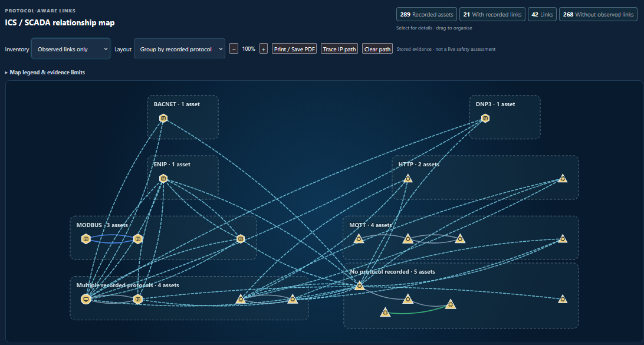Select the far-right node in No protocol recorded
Image resolution: width=644 pixels, height=345 pixels.
[x=563, y=299]
